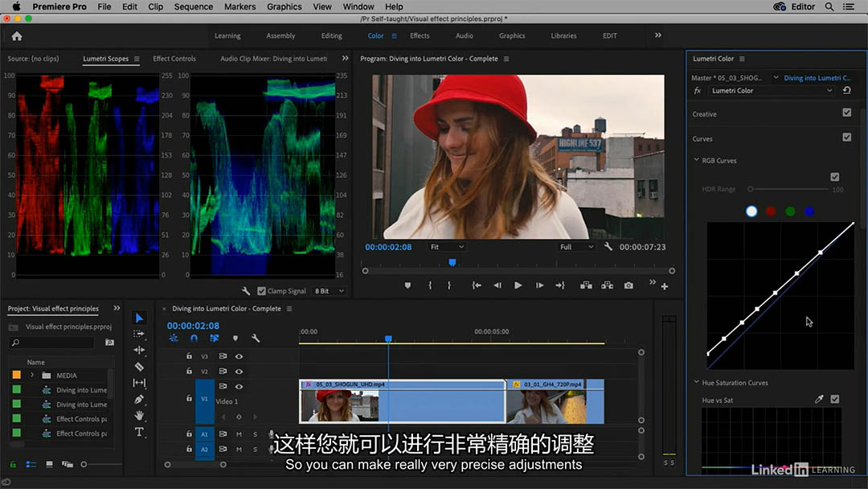Select the white luma curve channel
The width and height of the screenshot is (868, 489).
point(751,211)
